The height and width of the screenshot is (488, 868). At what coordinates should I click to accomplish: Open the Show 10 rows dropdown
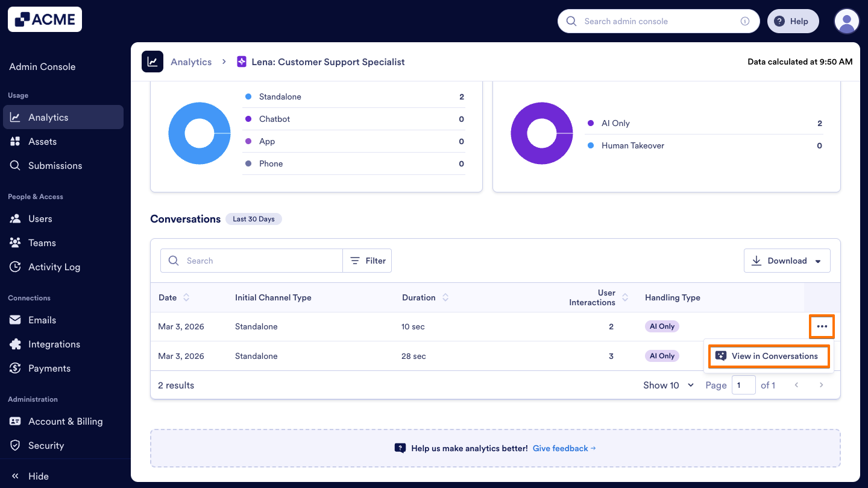point(667,385)
